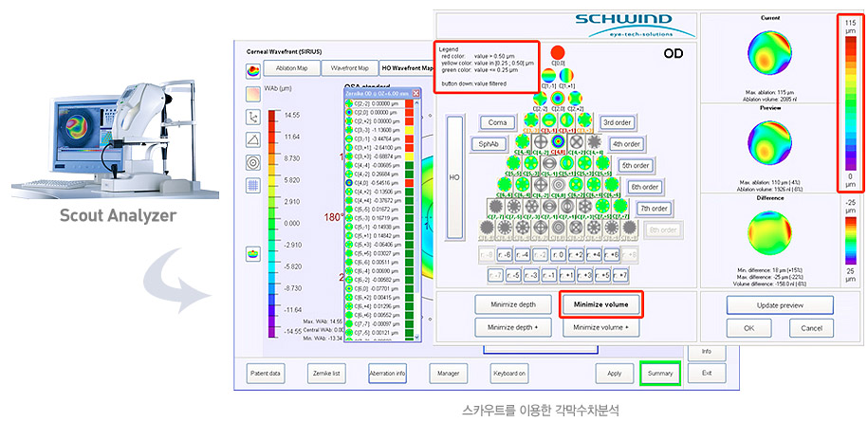Screen dimensions: 868x422
Task: Click the Minimize volume + button
Action: pos(601,327)
